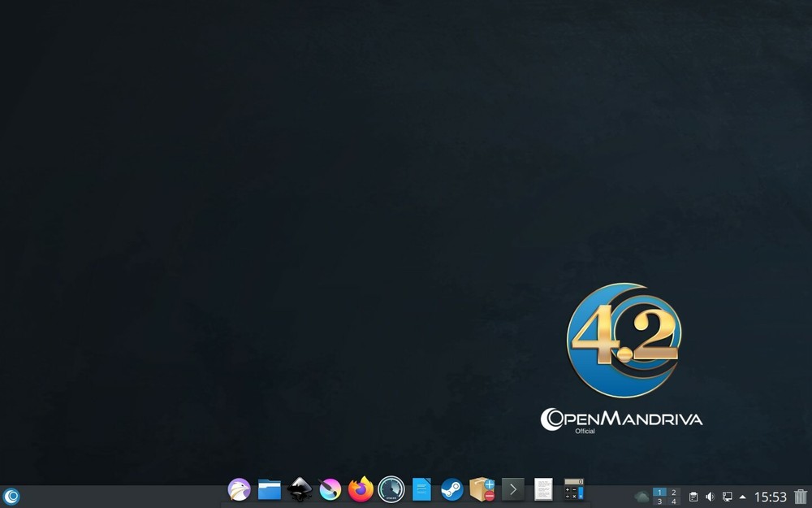
Task: Mute the system volume
Action: click(x=710, y=496)
